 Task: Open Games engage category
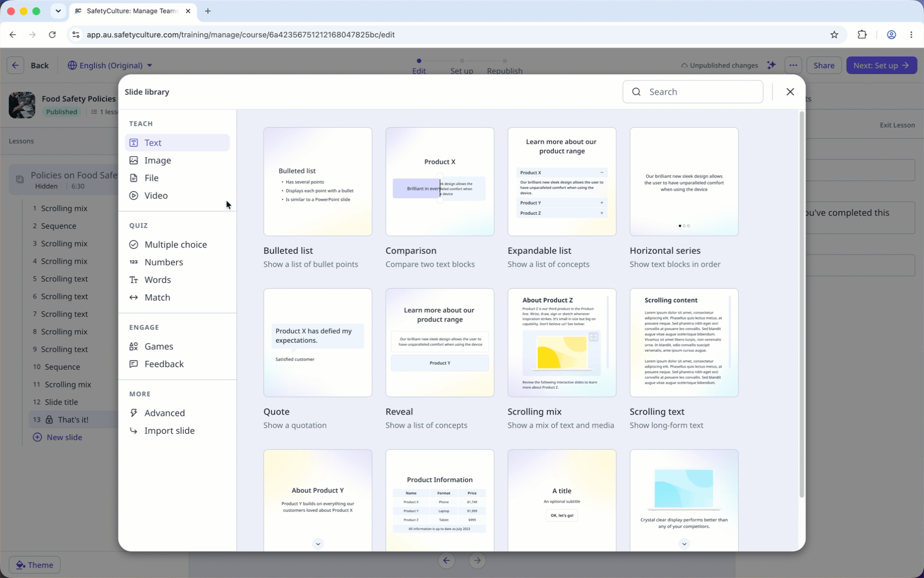177,346
